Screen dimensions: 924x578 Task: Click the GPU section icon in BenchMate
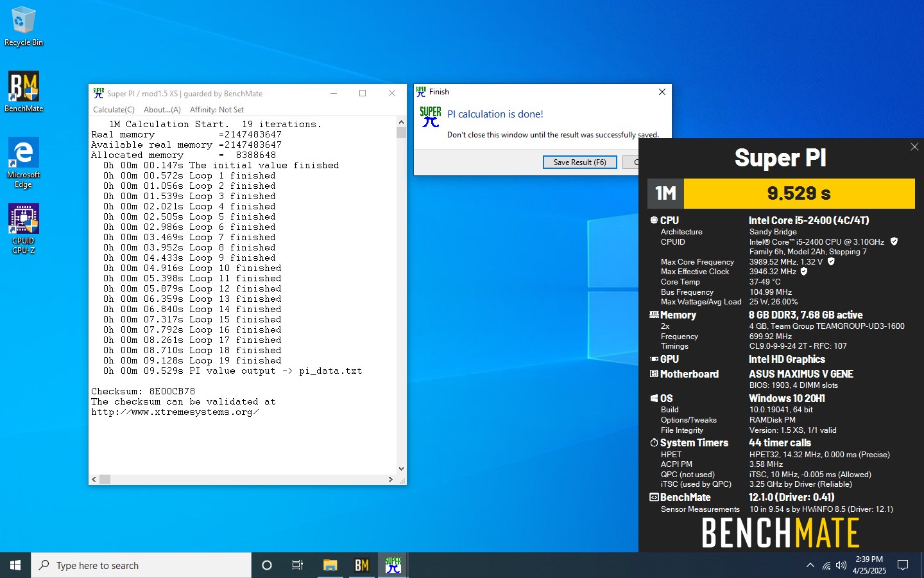coord(654,359)
